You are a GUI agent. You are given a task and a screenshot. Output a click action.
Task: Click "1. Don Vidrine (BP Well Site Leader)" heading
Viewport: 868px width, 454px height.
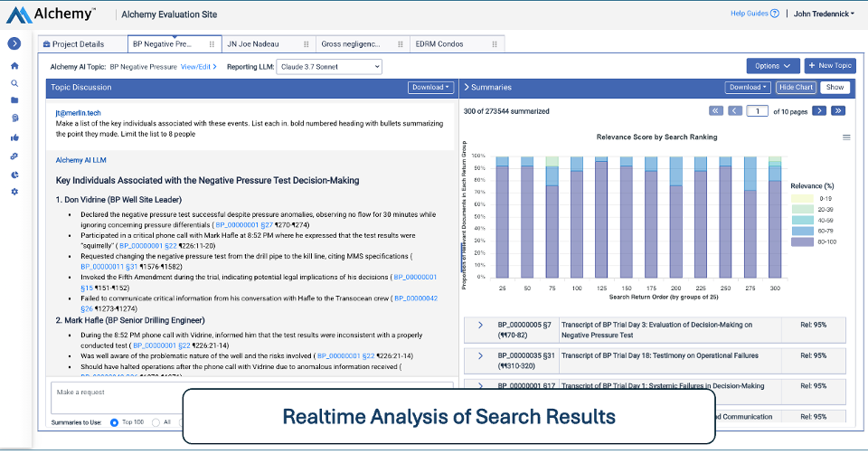[x=118, y=200]
